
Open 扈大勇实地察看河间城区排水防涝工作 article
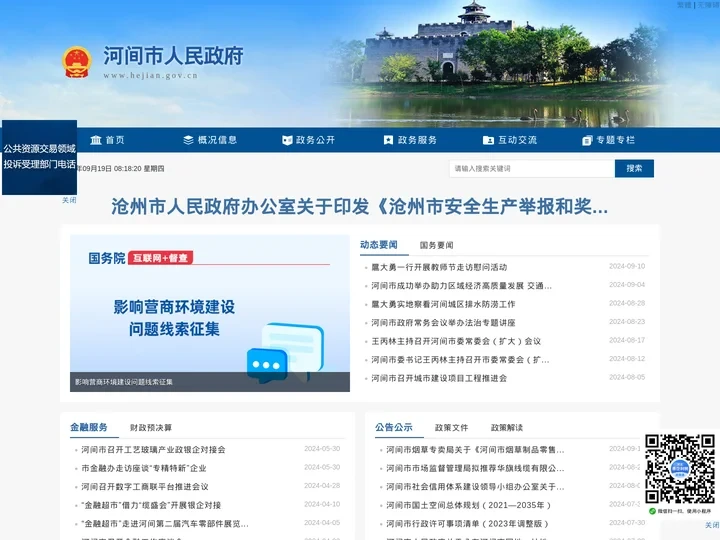[443, 304]
